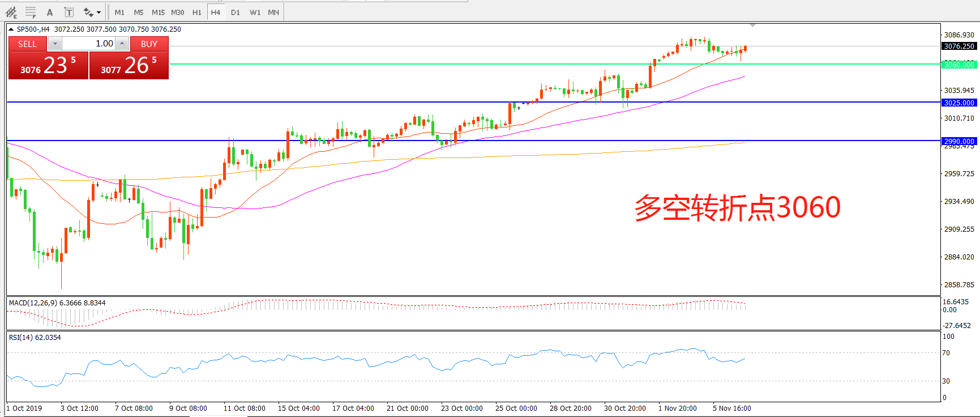Select the MN monthly timeframe

pos(273,12)
